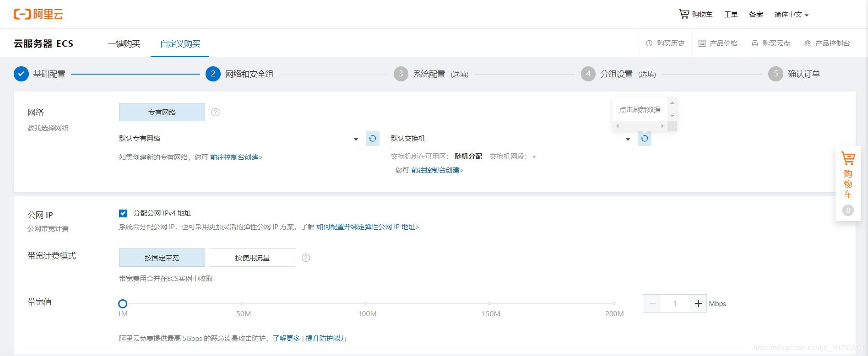Open help icon beside 专有网络
Viewport: 868px width, 356px height.
[216, 112]
